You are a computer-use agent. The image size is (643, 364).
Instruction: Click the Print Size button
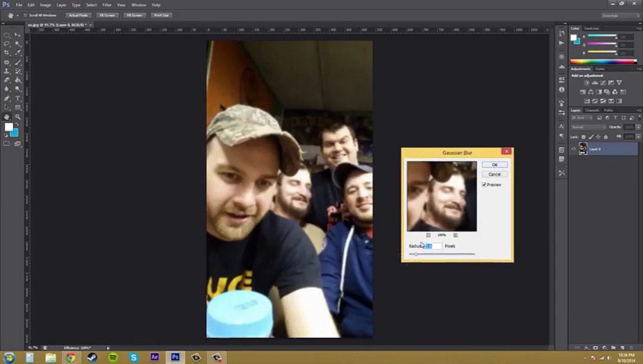click(x=162, y=15)
